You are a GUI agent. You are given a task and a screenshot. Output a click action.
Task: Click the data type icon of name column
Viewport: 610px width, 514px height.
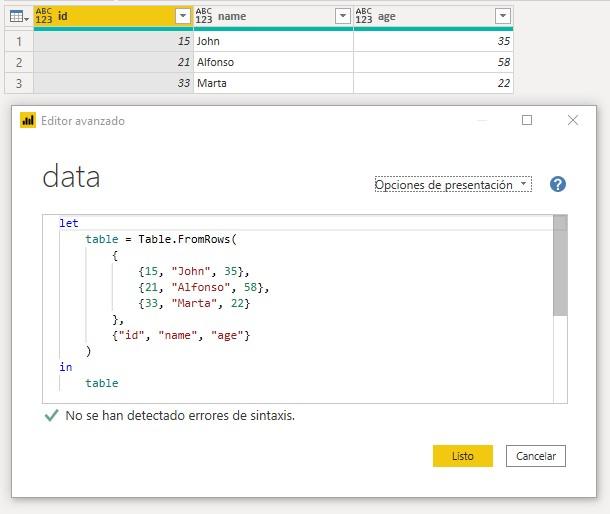tap(204, 16)
